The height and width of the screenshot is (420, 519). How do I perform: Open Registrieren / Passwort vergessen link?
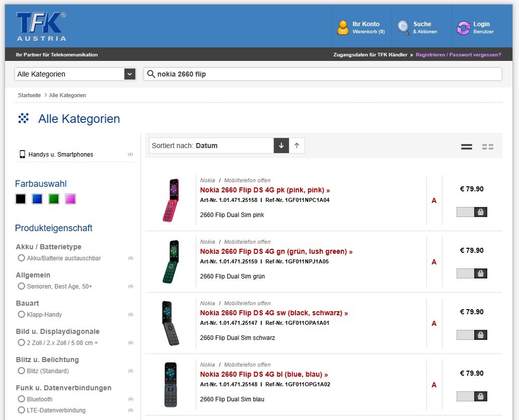coord(458,54)
